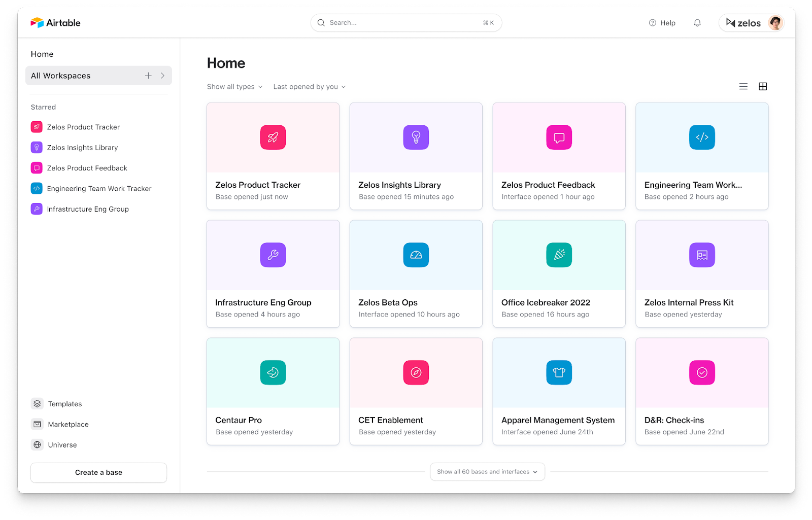
Task: Show all 60 bases and interfaces
Action: tap(487, 471)
